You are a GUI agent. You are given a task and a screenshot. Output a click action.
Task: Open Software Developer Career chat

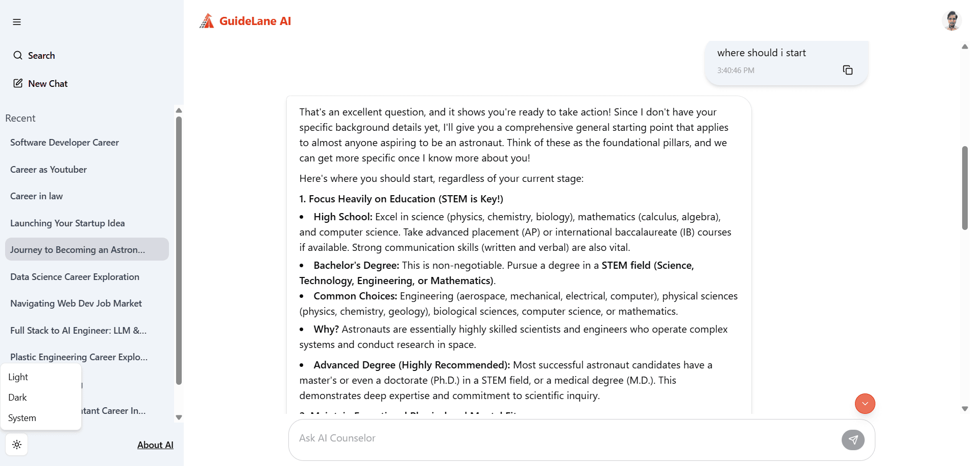click(x=65, y=143)
